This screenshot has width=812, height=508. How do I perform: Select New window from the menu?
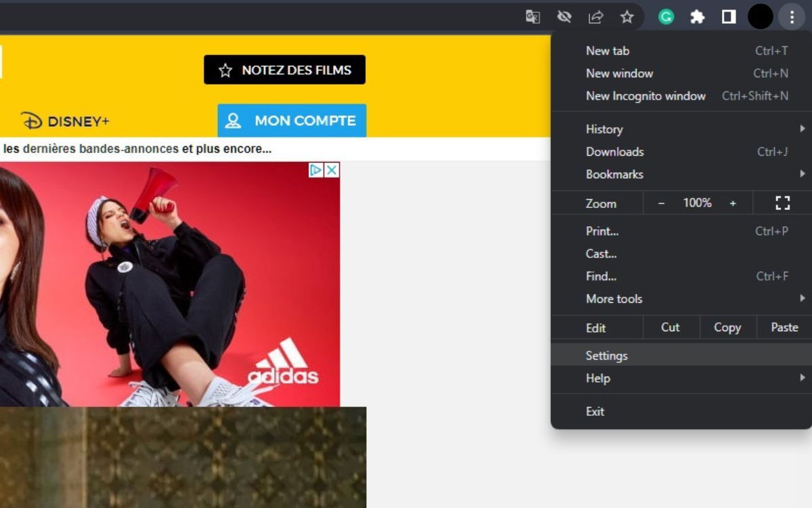pos(681,73)
